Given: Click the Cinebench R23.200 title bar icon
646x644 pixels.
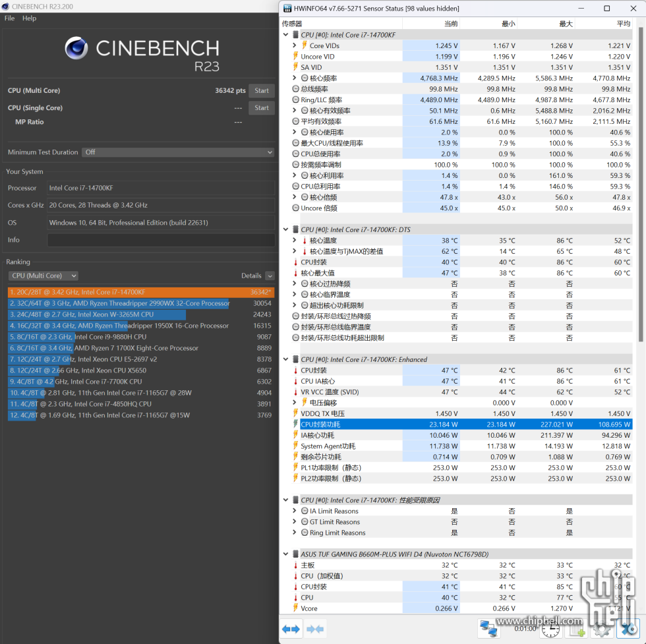Looking at the screenshot, I should (x=5, y=7).
